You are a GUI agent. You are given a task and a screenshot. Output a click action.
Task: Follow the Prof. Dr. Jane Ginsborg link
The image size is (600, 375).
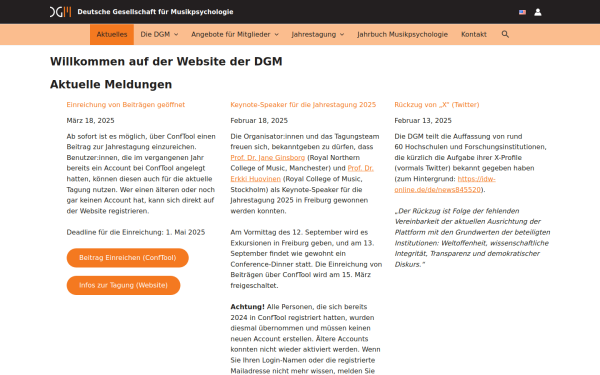pyautogui.click(x=267, y=158)
